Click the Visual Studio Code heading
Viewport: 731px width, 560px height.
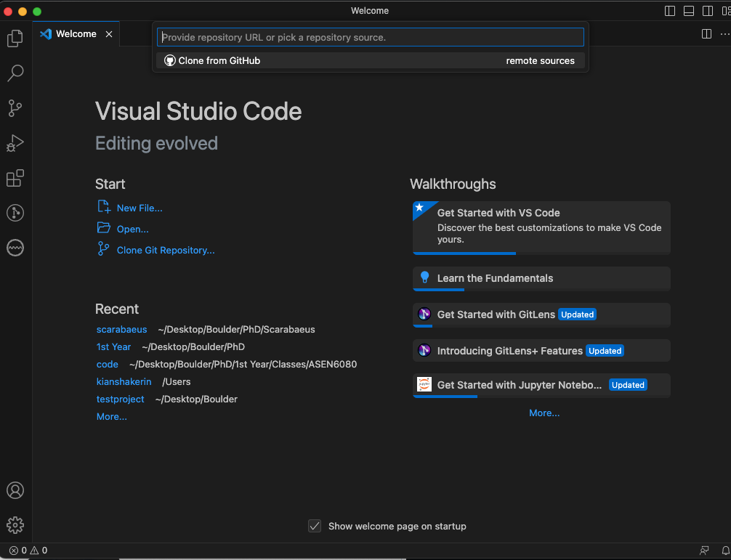coord(198,111)
